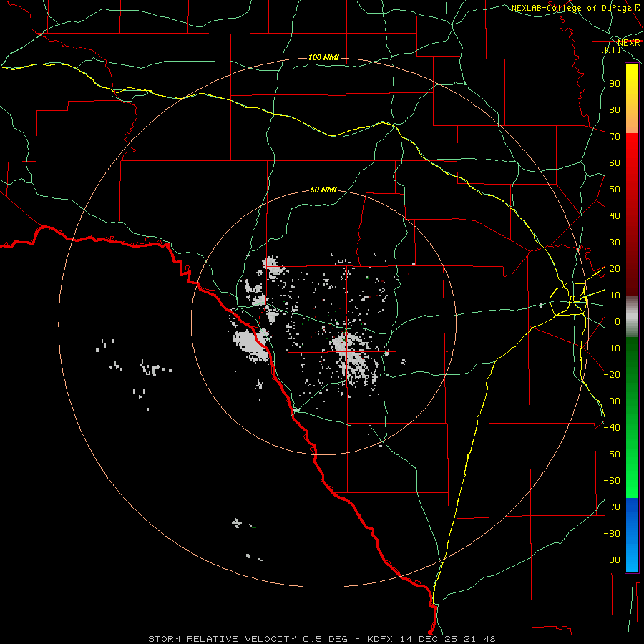Select the 60 value on velocity scale
Screen dimensions: 644x644
pos(615,163)
